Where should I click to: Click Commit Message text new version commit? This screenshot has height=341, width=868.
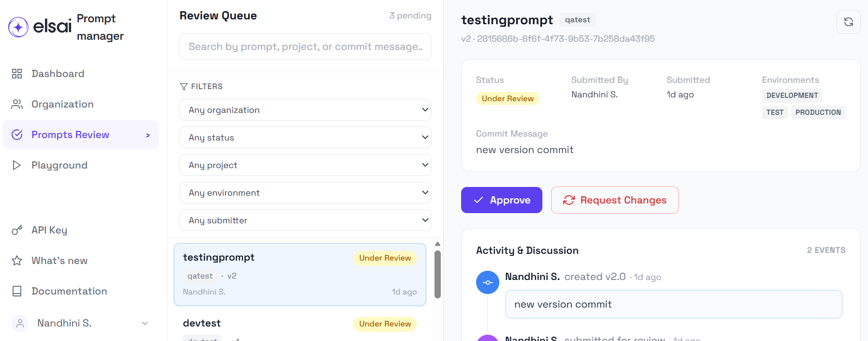[x=524, y=150]
